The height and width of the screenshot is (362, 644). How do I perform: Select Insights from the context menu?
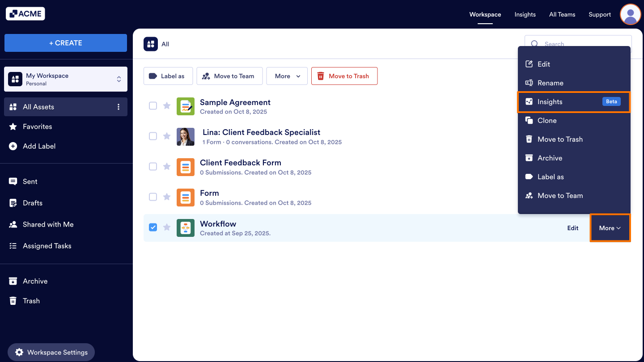(551, 102)
